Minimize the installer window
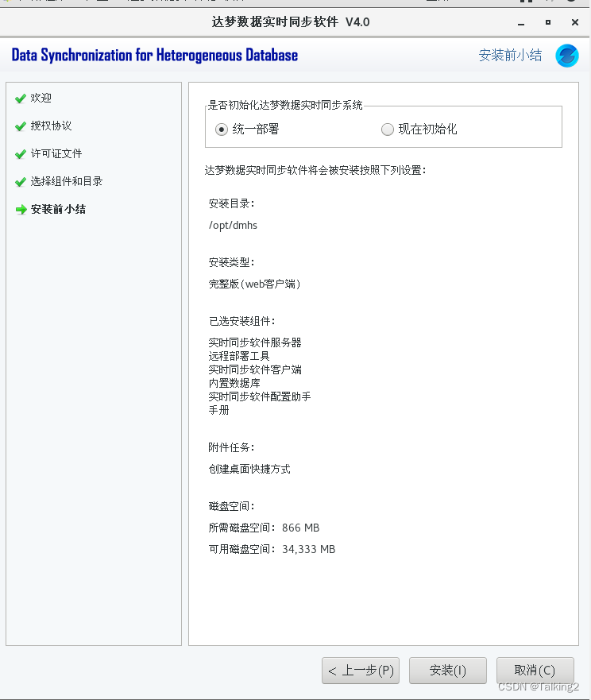The height and width of the screenshot is (700, 591). pyautogui.click(x=521, y=22)
